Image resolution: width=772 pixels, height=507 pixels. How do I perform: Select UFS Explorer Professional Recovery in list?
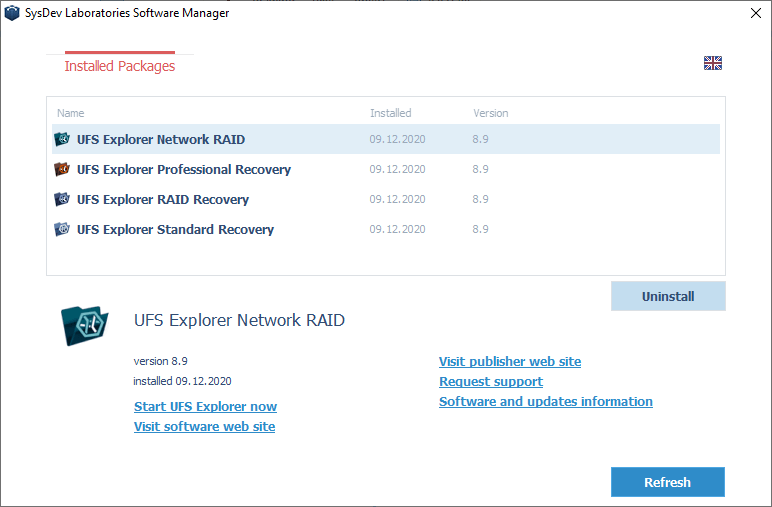tap(183, 169)
